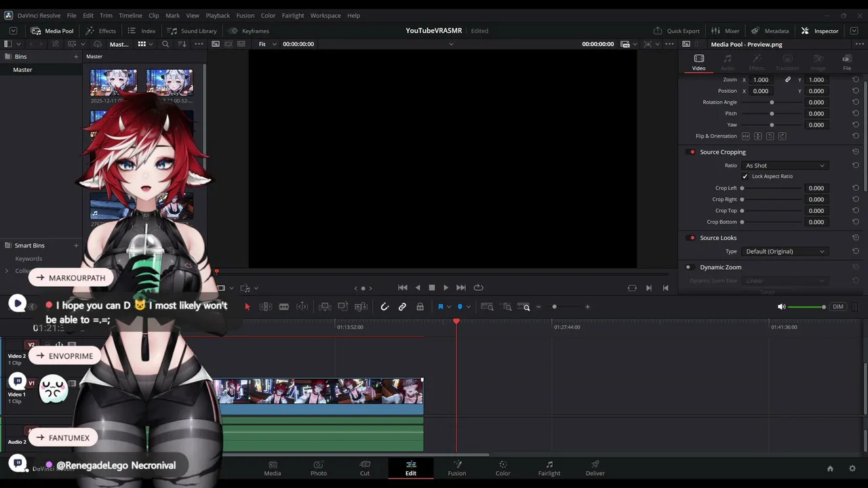
Task: Go to first frame of timeline
Action: (403, 288)
